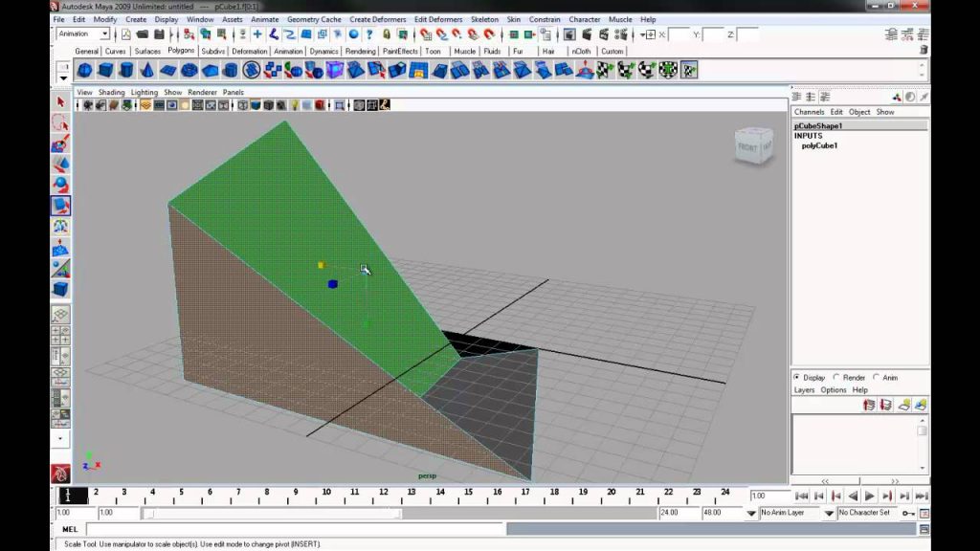The width and height of the screenshot is (980, 551).
Task: Click the Open Scene folder icon
Action: [x=143, y=34]
